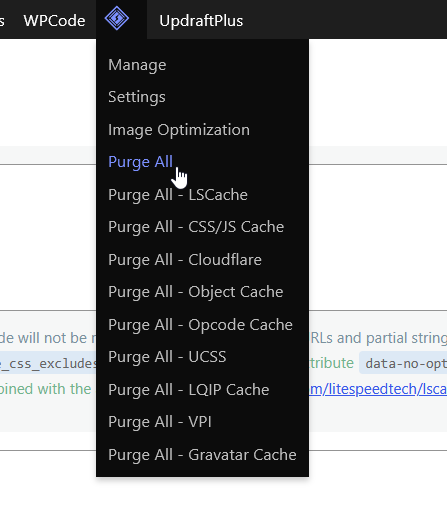447x514 pixels.
Task: Click the LiteSpeed Cache diamond icon
Action: [x=117, y=18]
